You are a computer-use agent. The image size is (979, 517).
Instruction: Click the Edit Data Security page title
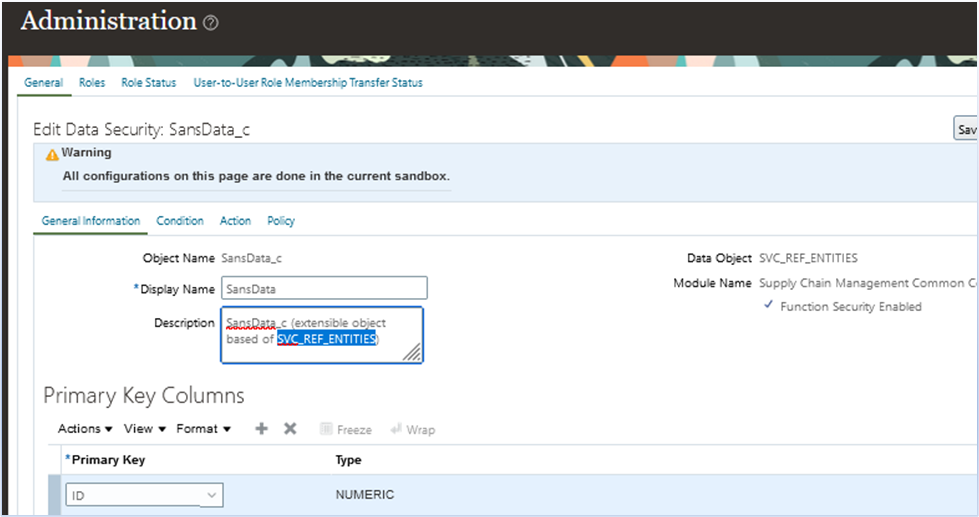[x=142, y=129]
